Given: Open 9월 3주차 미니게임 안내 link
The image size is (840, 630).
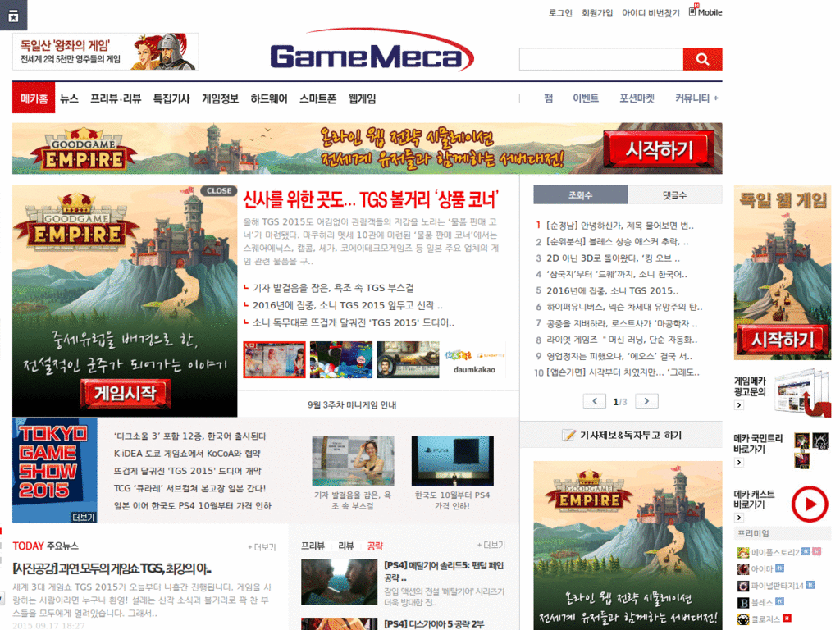Looking at the screenshot, I should pyautogui.click(x=352, y=405).
